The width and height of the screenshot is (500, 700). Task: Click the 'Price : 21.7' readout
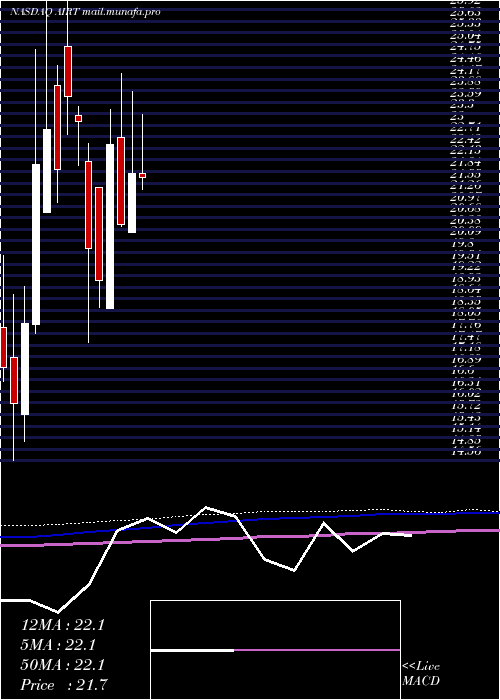[65, 685]
